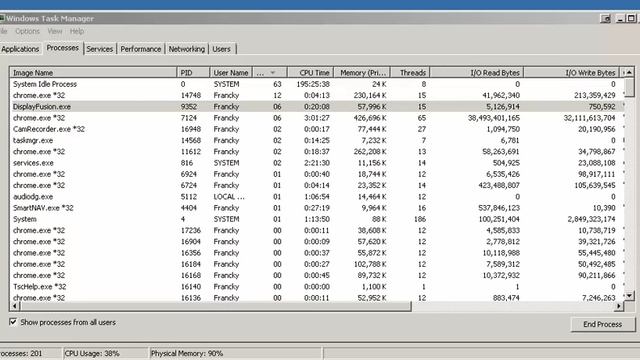640x360 pixels.
Task: Select the System process with PID 4
Action: (317, 219)
